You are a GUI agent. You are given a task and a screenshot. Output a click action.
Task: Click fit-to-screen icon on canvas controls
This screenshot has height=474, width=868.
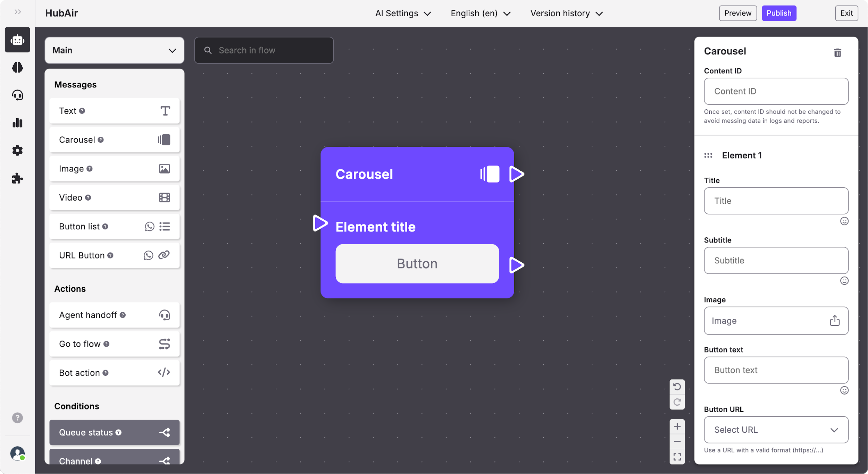[x=677, y=457]
